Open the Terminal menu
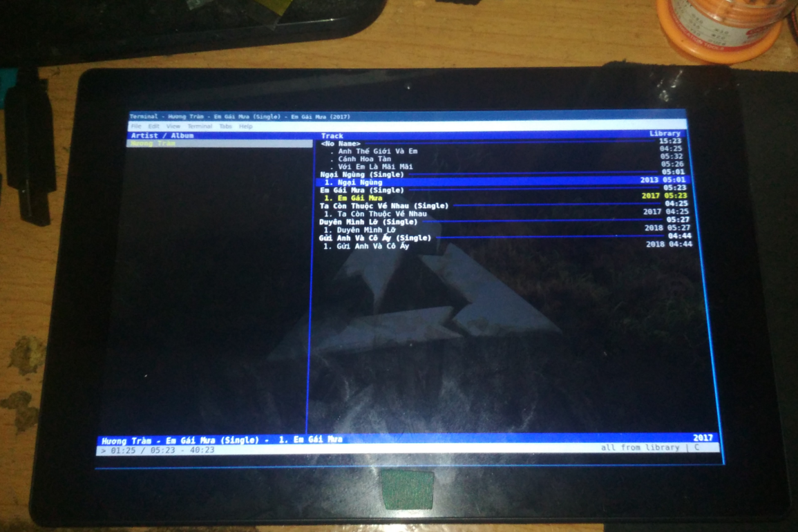The height and width of the screenshot is (532, 798). tap(200, 126)
